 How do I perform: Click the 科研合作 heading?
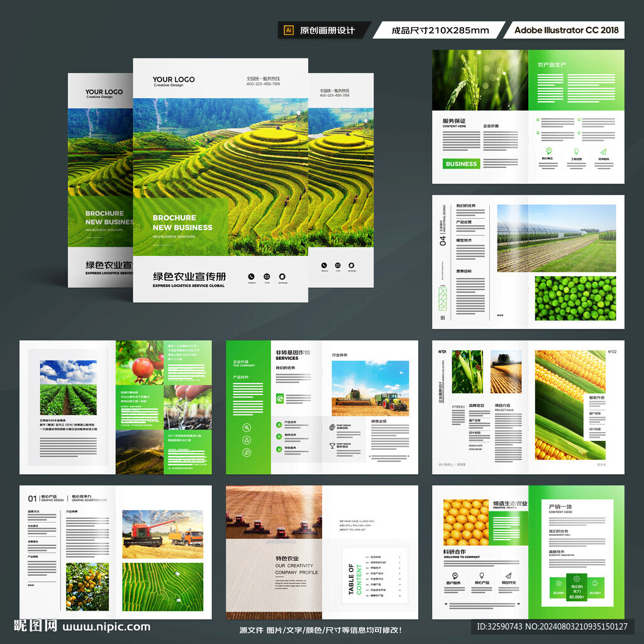455,552
